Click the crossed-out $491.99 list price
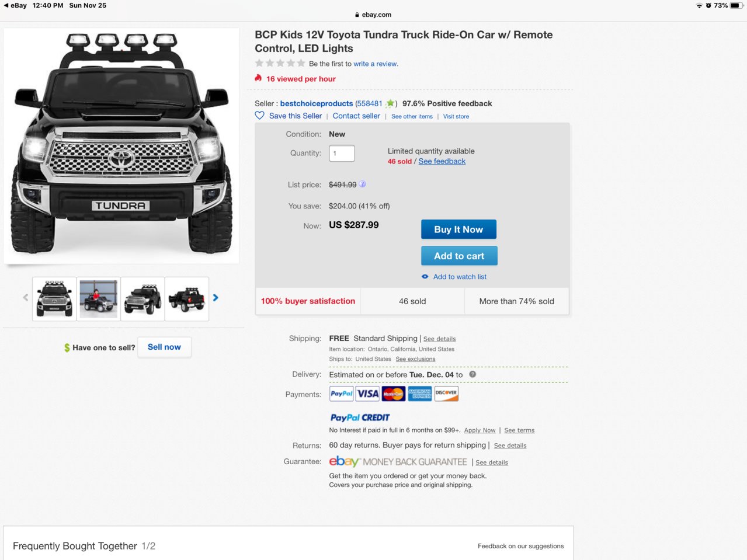 click(x=342, y=185)
